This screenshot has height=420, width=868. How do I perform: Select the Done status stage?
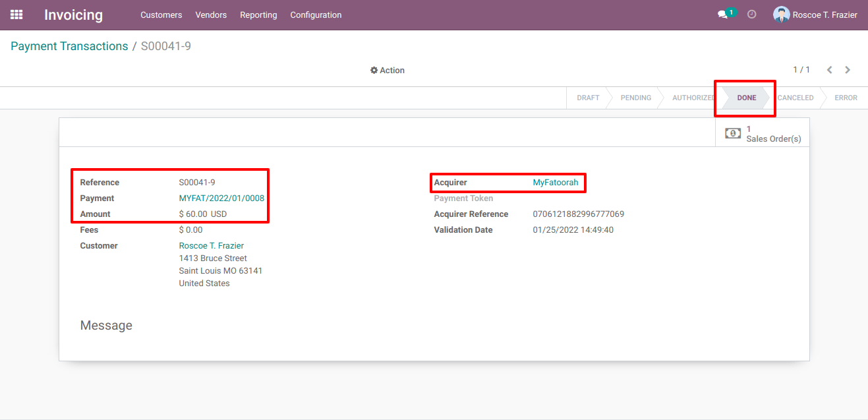(x=747, y=98)
